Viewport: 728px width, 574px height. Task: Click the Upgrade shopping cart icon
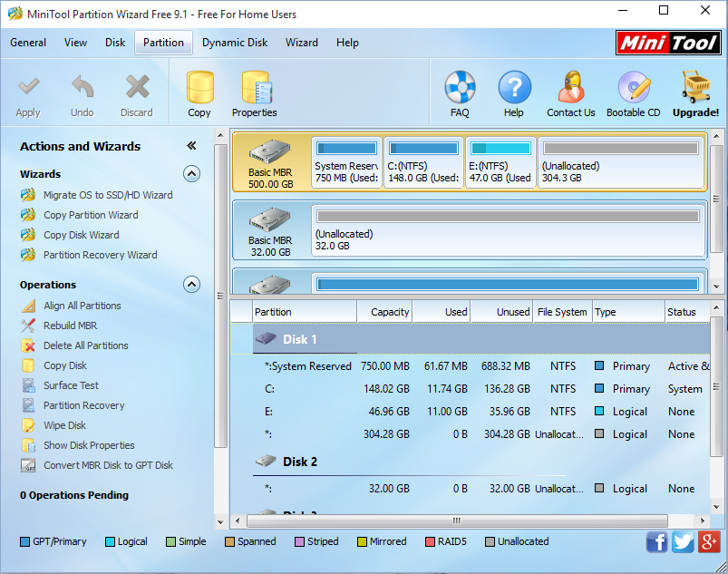coord(696,87)
